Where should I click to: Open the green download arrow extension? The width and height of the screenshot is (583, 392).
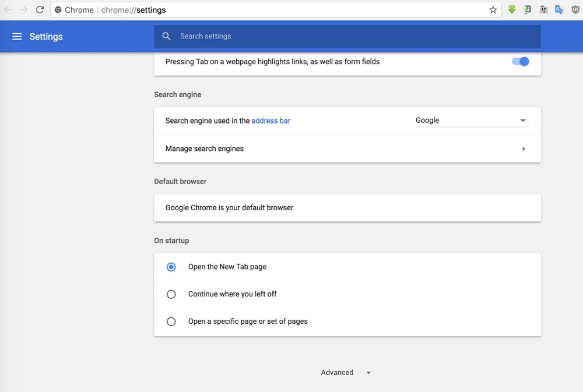512,10
